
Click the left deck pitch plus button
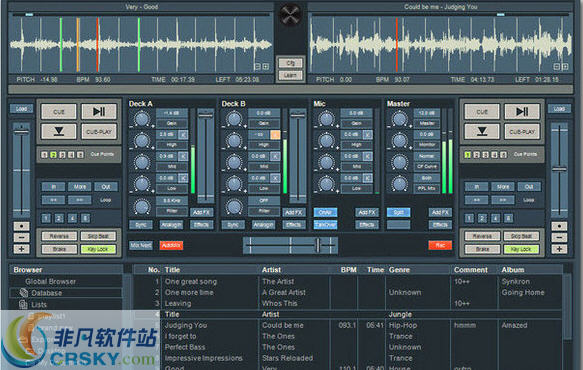coord(21,249)
